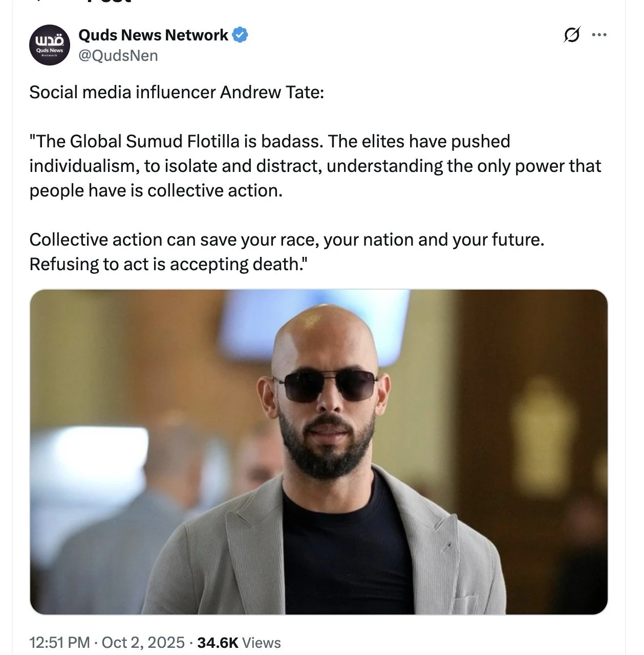Click the 12:51 PM timestamp
This screenshot has height=655, width=644.
pos(59,642)
